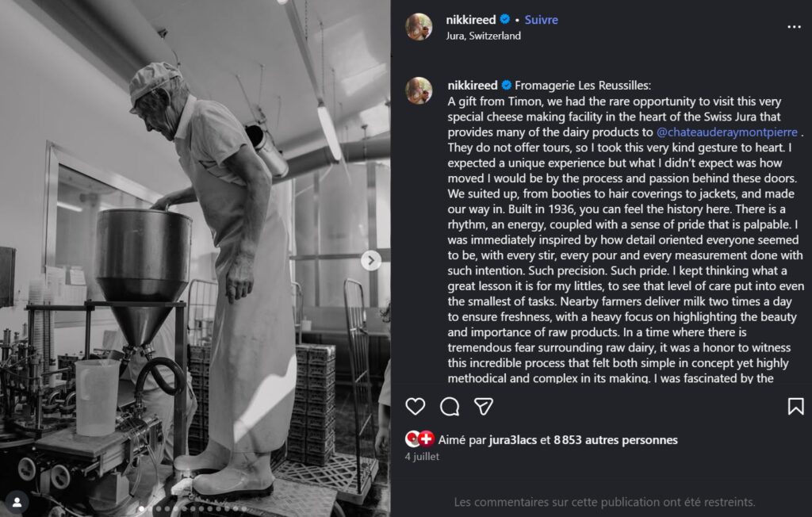Share the post with the paper plane icon
Image resolution: width=812 pixels, height=517 pixels.
tap(484, 407)
